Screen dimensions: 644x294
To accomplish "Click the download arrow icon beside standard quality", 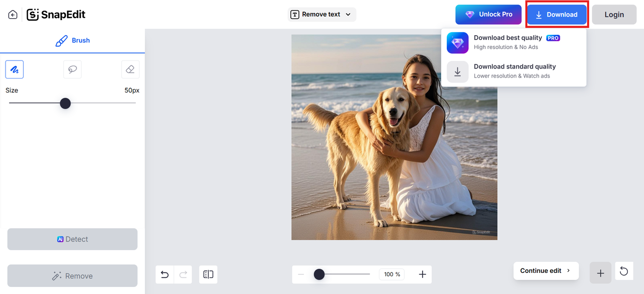I will (457, 72).
